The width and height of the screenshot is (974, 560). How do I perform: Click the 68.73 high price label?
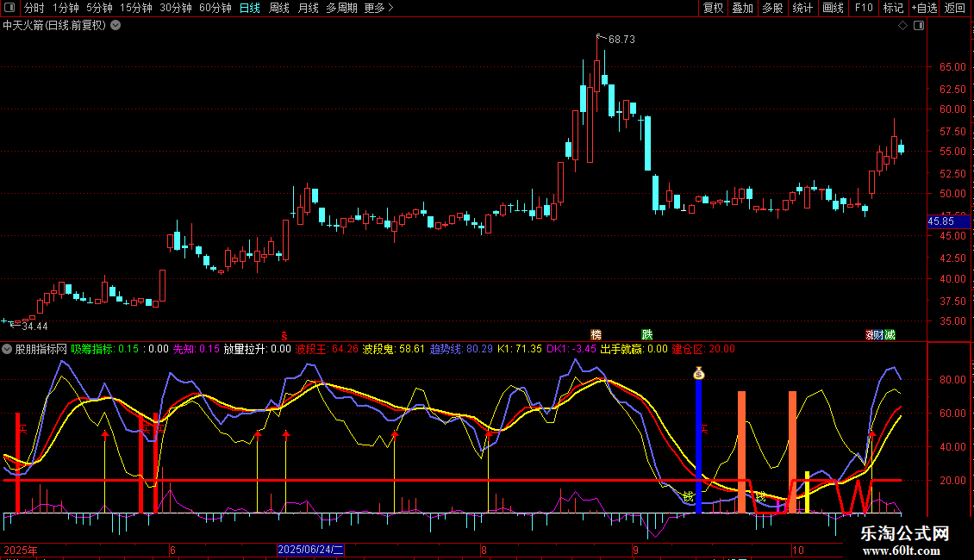[621, 39]
